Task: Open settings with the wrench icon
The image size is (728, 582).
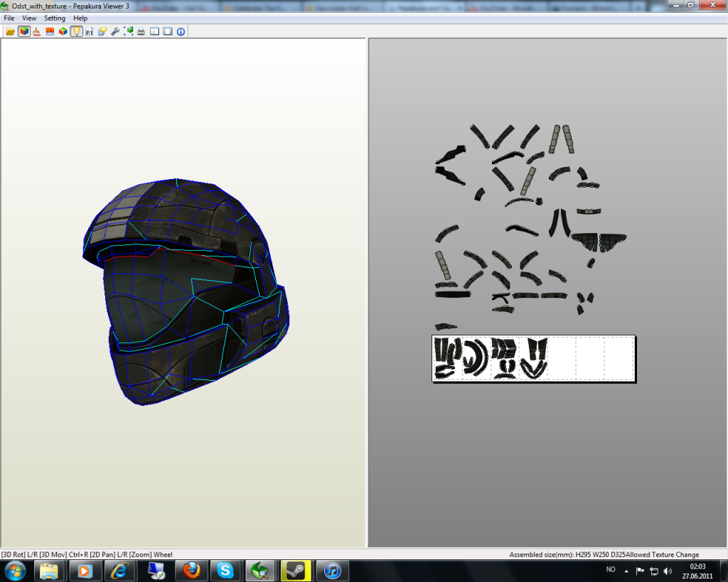Action: click(x=115, y=31)
